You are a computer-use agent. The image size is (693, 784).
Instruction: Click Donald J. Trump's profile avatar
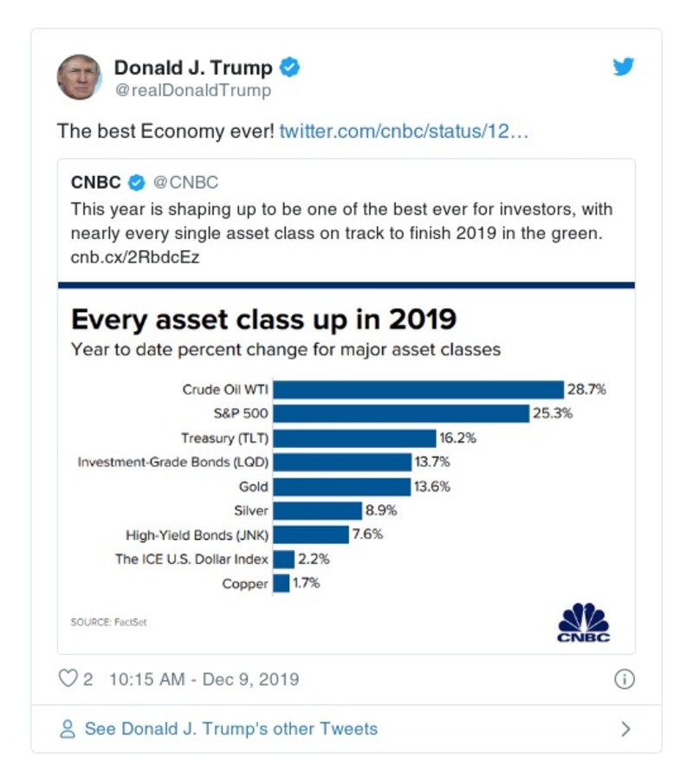point(80,73)
